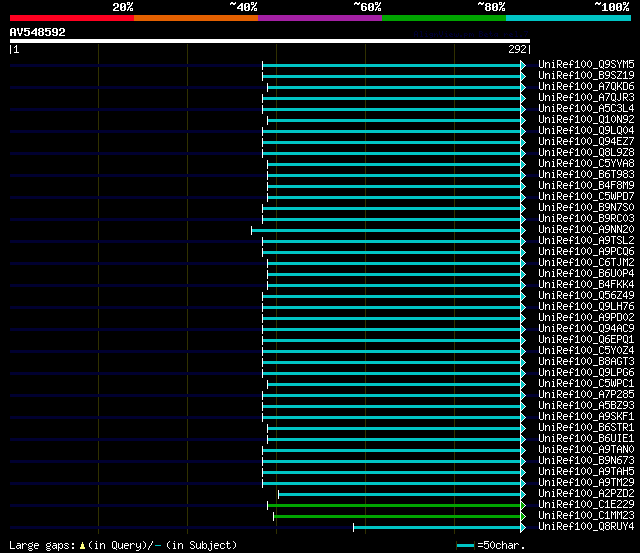Open UniRef100_B9N673 label
The width and height of the screenshot is (640, 553).
click(x=586, y=461)
